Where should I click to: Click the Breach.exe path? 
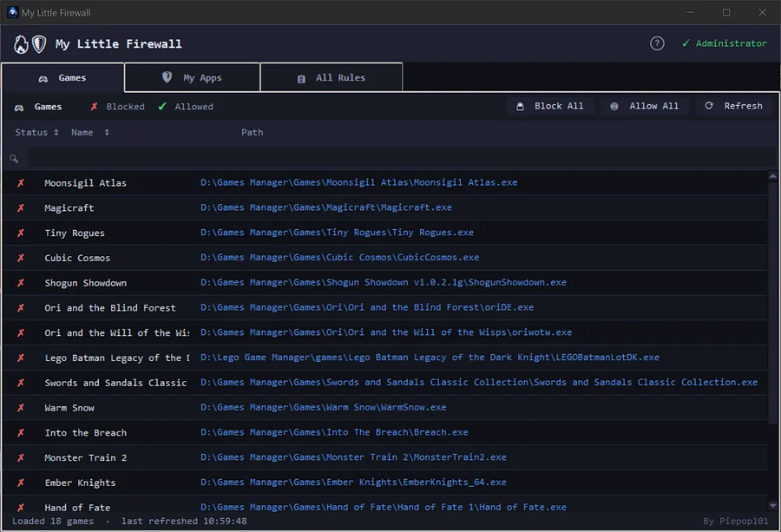334,432
